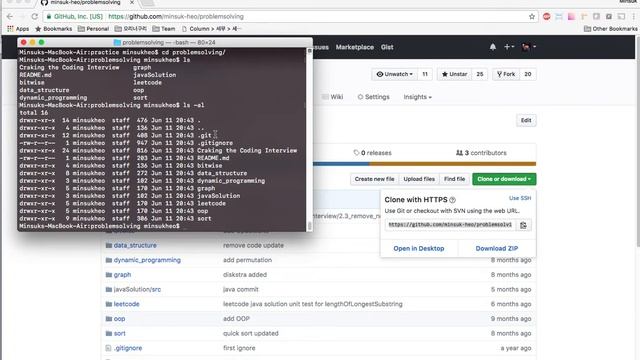Screen dimensions: 640x360
Task: Click the Edit description button
Action: pos(526,120)
